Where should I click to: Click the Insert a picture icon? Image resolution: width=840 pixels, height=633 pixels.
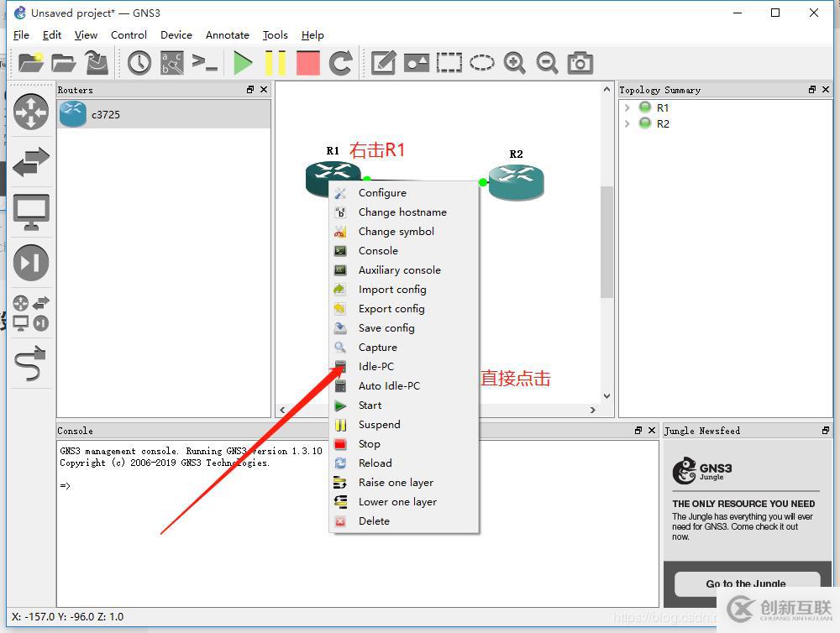click(417, 63)
